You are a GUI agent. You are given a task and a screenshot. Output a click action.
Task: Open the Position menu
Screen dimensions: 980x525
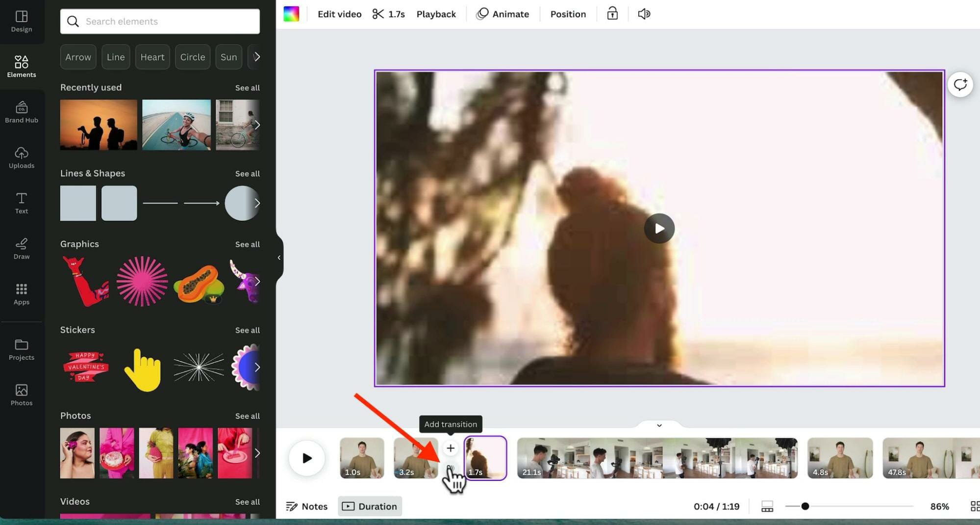(x=568, y=14)
